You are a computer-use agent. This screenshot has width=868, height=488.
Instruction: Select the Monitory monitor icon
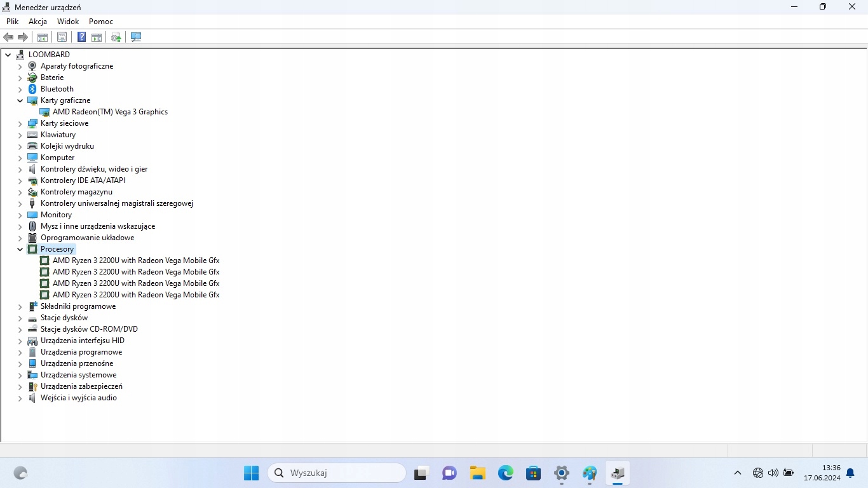(x=32, y=215)
